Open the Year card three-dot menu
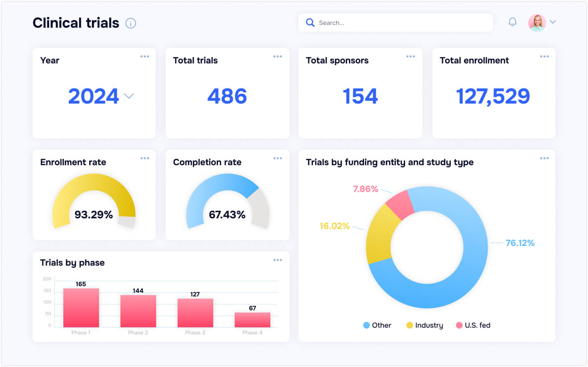588x367 pixels. 145,57
